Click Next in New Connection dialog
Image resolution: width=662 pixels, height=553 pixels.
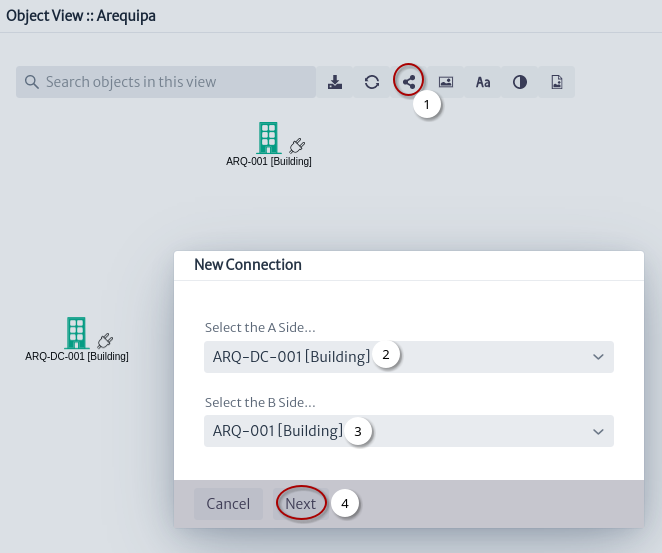[301, 504]
